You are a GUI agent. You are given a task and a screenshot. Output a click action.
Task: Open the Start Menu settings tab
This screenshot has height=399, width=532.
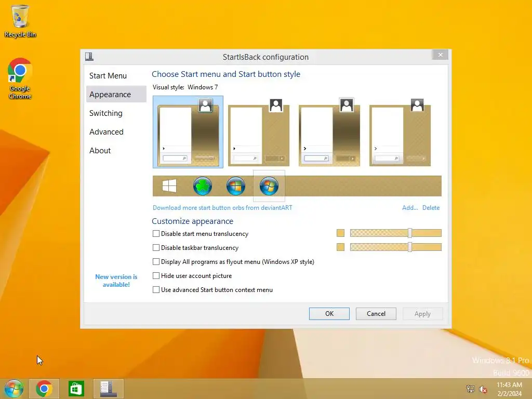116,76
